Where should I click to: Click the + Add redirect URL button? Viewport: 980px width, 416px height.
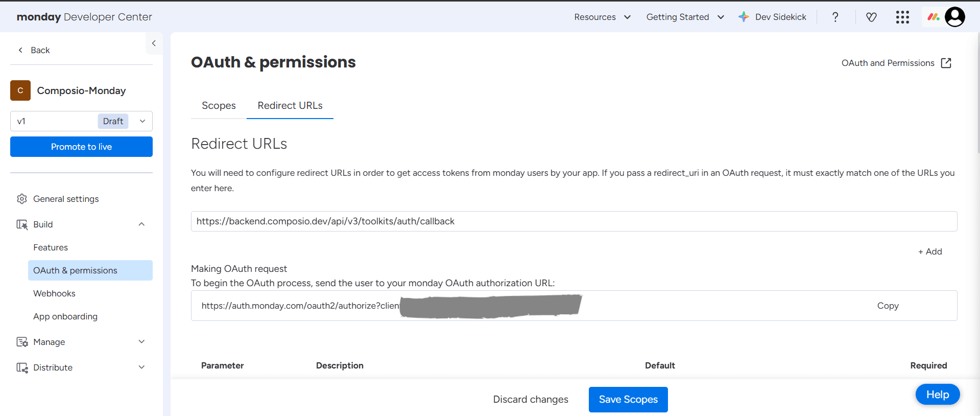point(930,251)
